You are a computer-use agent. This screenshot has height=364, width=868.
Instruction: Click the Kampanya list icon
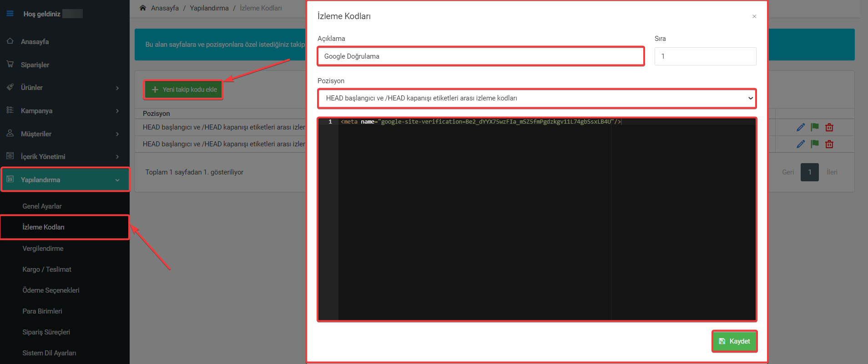click(x=10, y=110)
